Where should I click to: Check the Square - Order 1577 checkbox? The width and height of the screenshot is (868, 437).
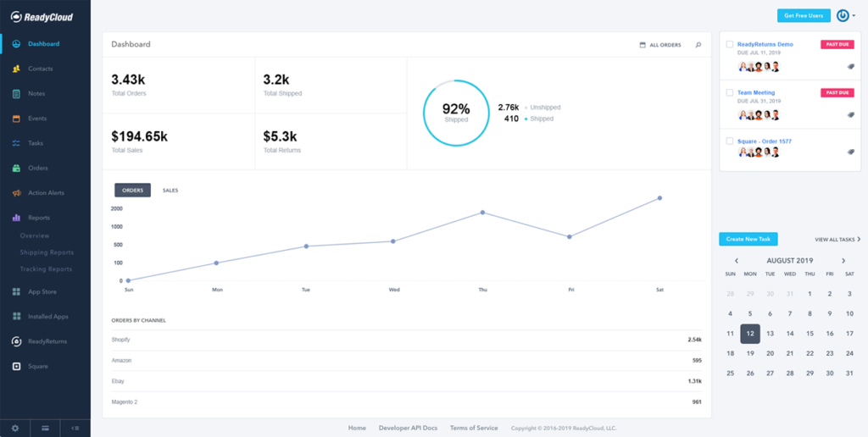click(x=729, y=141)
